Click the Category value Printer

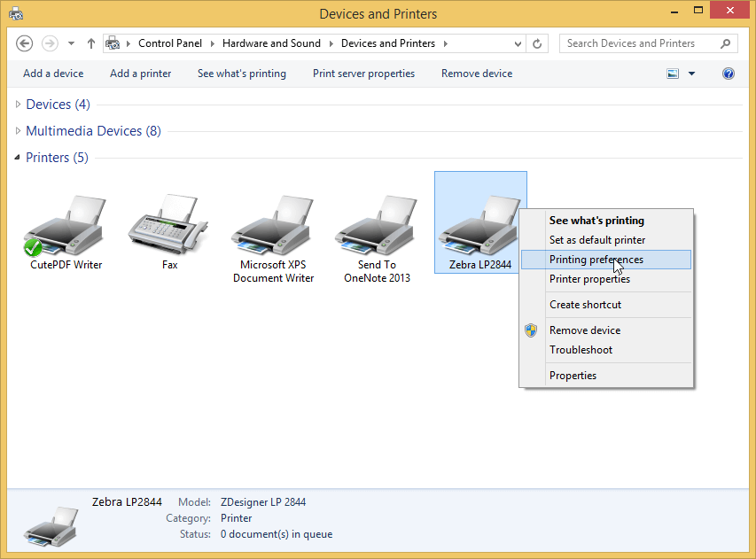click(x=236, y=518)
